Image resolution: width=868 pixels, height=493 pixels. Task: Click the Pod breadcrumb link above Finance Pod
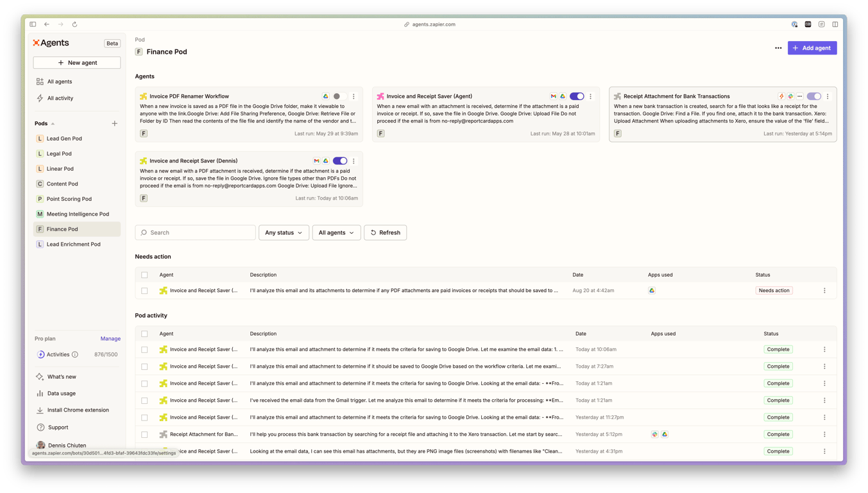(140, 40)
